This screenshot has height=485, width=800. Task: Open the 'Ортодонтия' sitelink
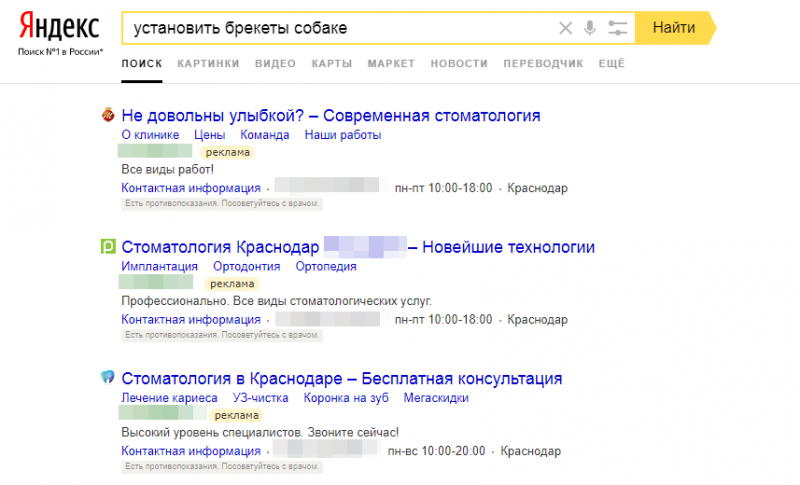point(246,267)
